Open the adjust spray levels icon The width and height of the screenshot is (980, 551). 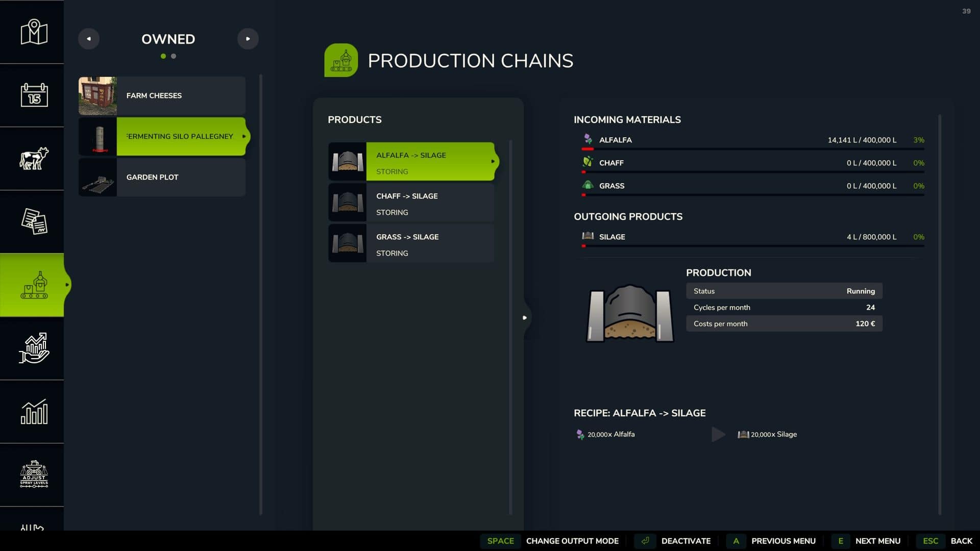(x=34, y=474)
